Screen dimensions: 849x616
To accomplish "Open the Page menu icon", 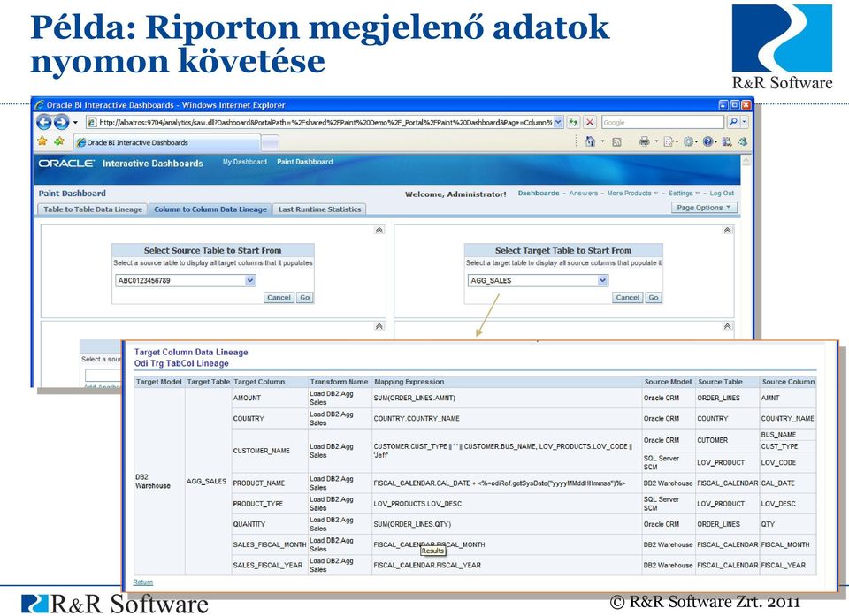I will point(669,141).
